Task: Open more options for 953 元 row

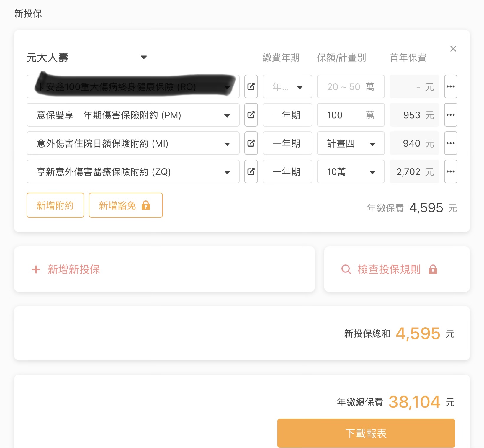Action: click(x=450, y=115)
